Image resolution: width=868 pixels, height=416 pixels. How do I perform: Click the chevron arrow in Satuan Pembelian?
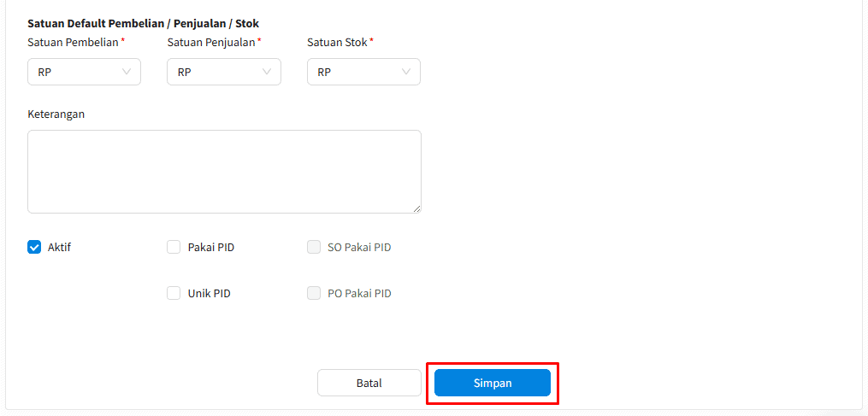click(127, 72)
